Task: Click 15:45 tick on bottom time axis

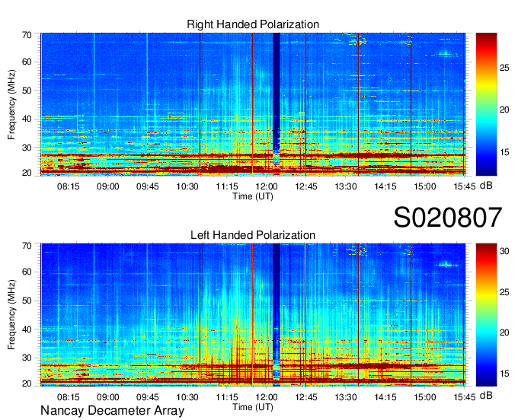Action: pyautogui.click(x=465, y=397)
